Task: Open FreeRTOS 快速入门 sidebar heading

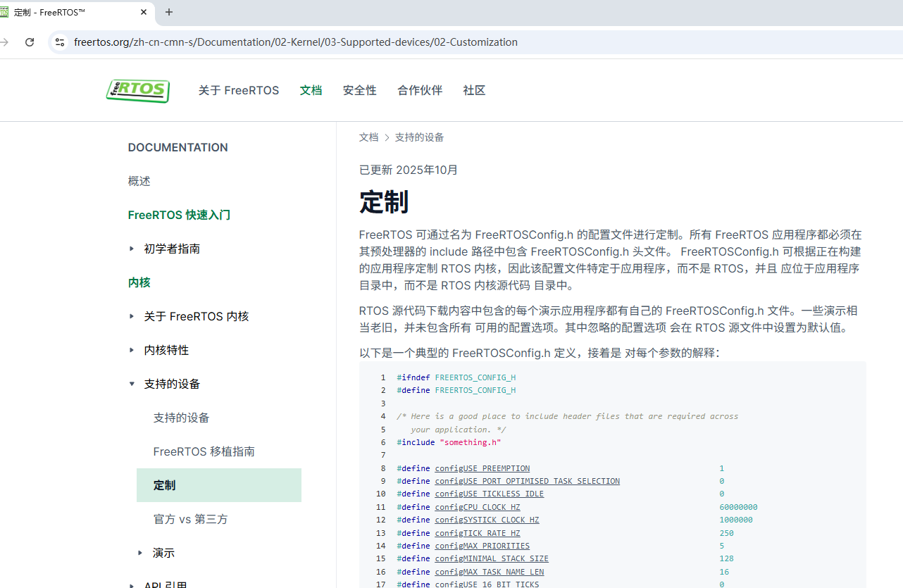Action: click(x=179, y=215)
